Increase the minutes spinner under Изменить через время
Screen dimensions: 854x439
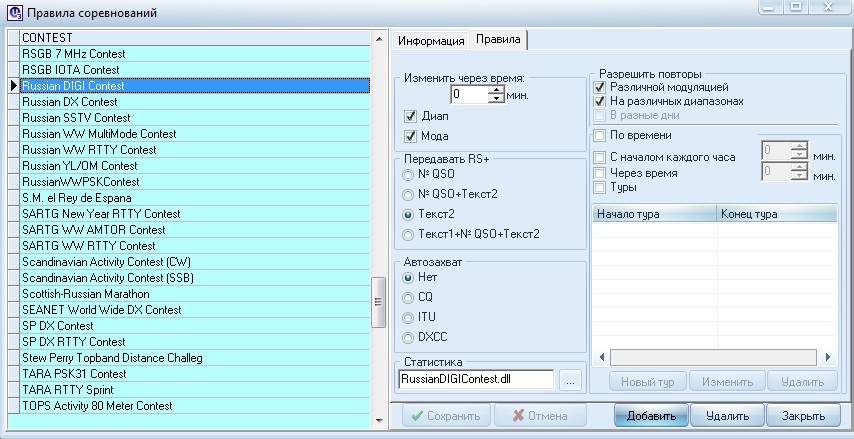(496, 90)
